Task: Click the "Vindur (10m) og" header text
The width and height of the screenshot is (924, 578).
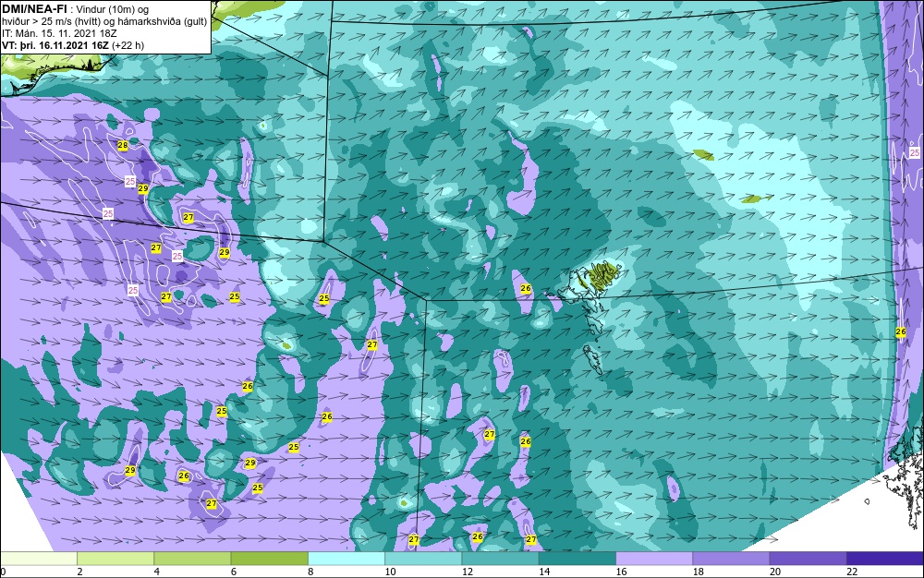Action: click(x=113, y=9)
